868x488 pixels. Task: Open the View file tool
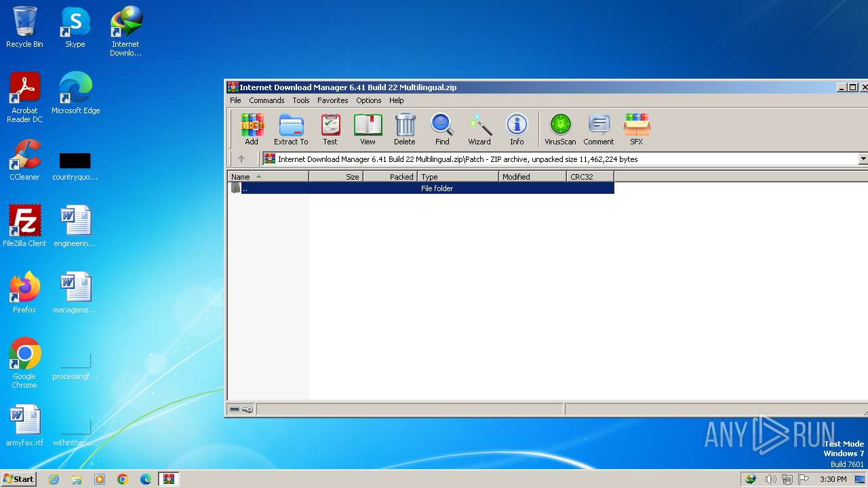(x=368, y=129)
